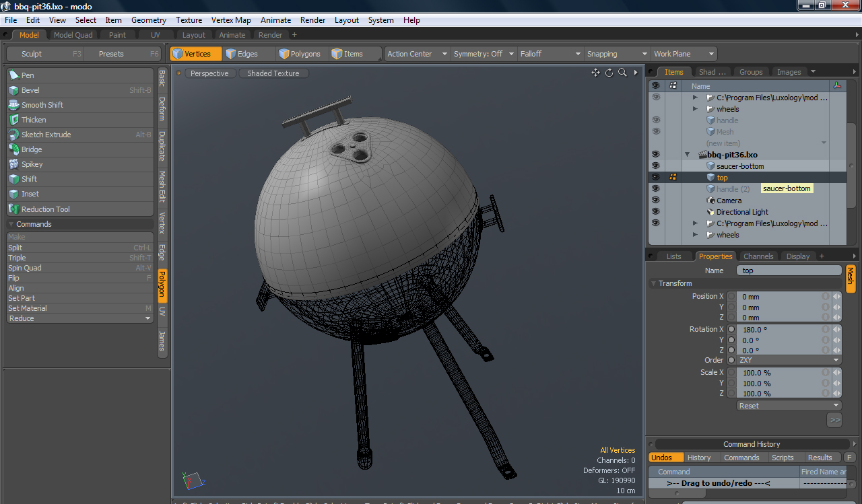Collapse the bbq-pit36.lxo scene tree
This screenshot has height=504, width=862.
(688, 155)
